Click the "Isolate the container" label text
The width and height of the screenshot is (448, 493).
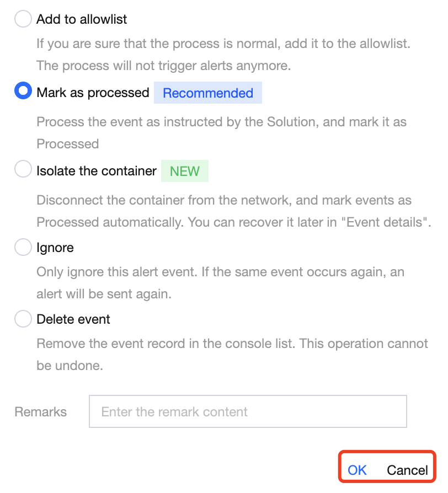pos(97,171)
